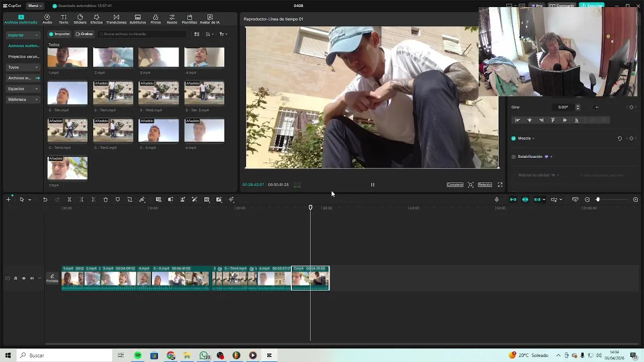
Task: Open Avatar de IA panel
Action: tap(210, 19)
